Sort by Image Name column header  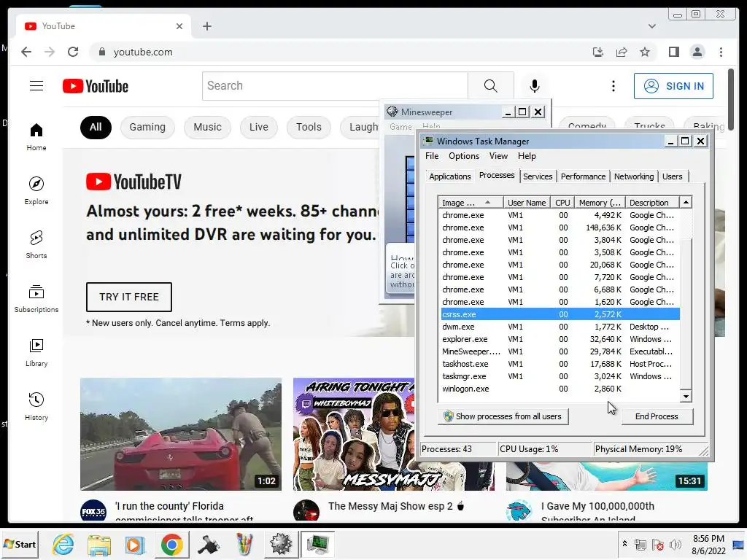click(x=471, y=203)
